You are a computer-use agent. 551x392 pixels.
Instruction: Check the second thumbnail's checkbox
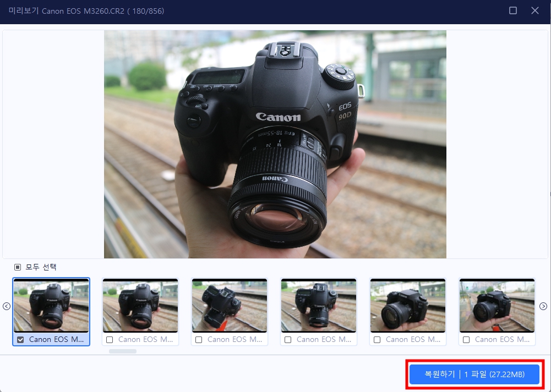[x=110, y=340]
